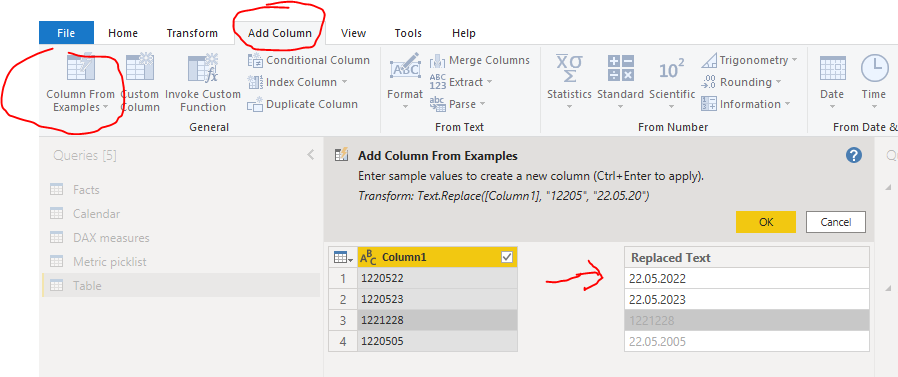Click Column1 cell 1220522

pyautogui.click(x=437, y=278)
